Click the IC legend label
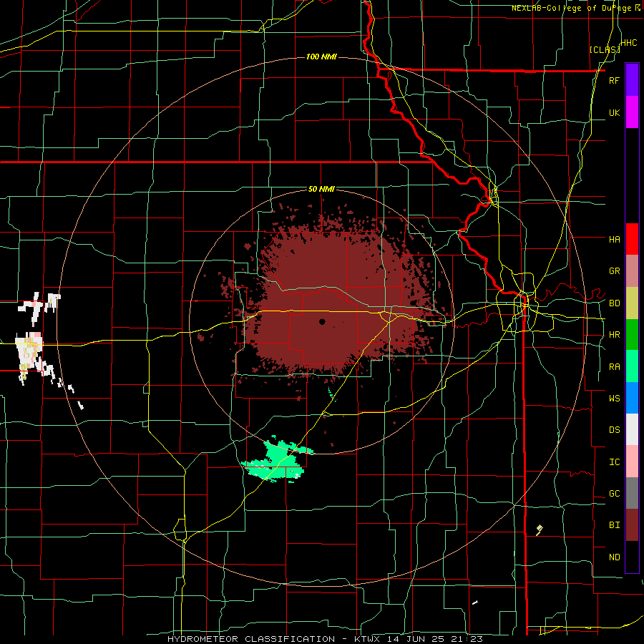Viewport: 644px width, 644px height. pos(614,462)
